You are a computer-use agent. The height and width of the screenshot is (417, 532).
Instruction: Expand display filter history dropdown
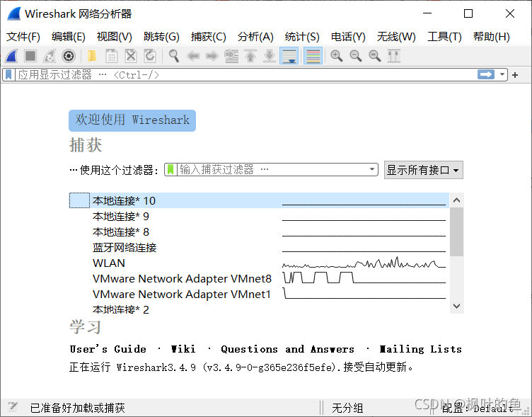pyautogui.click(x=502, y=74)
